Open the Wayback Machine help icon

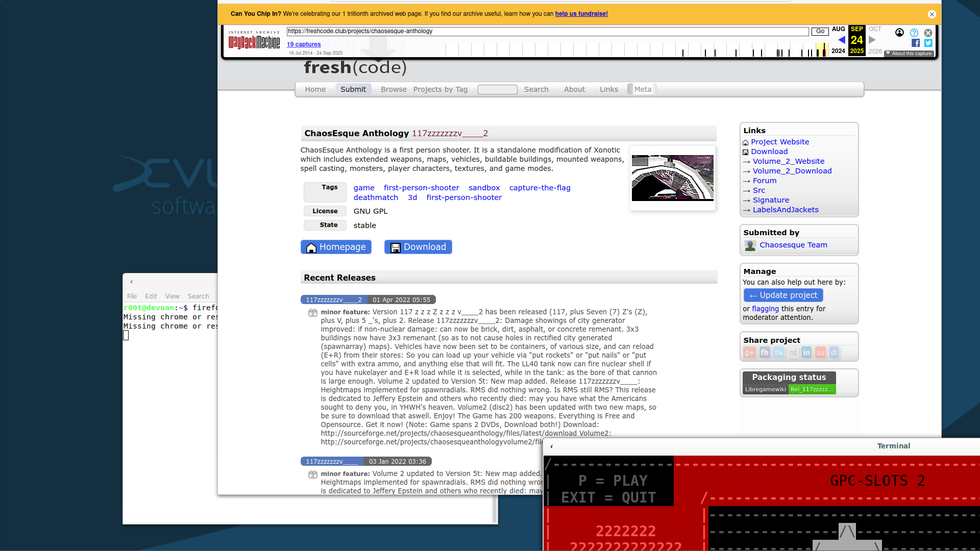click(914, 33)
